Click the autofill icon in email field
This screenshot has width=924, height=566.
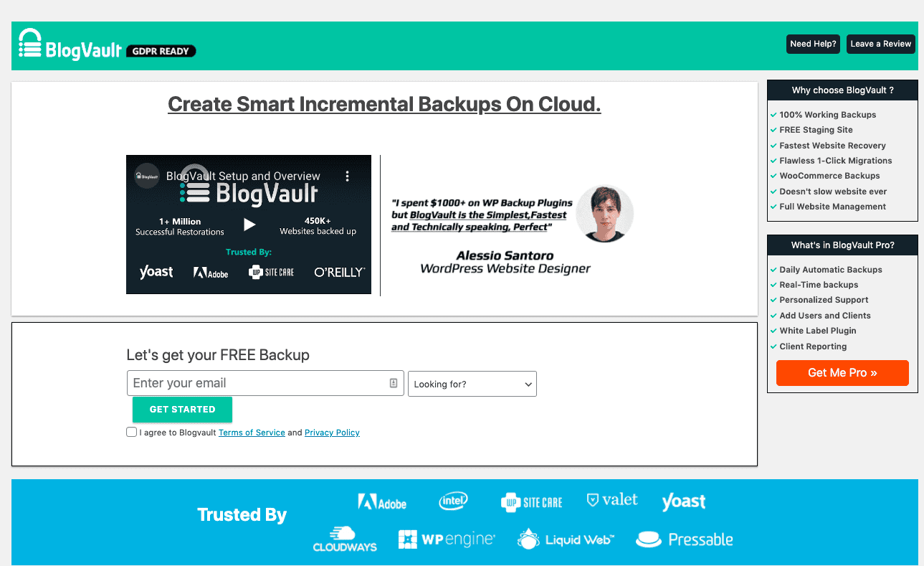[x=394, y=383]
